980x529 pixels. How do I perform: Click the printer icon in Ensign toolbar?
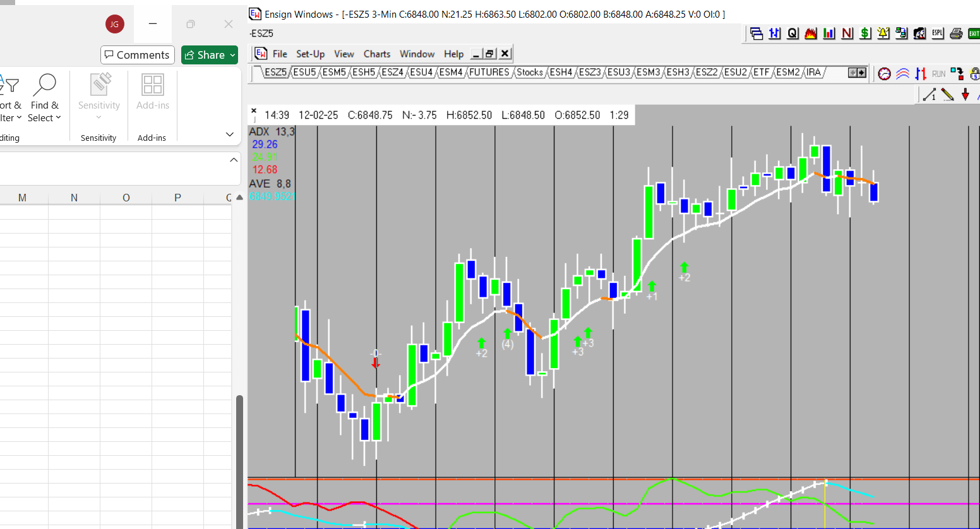coord(956,33)
